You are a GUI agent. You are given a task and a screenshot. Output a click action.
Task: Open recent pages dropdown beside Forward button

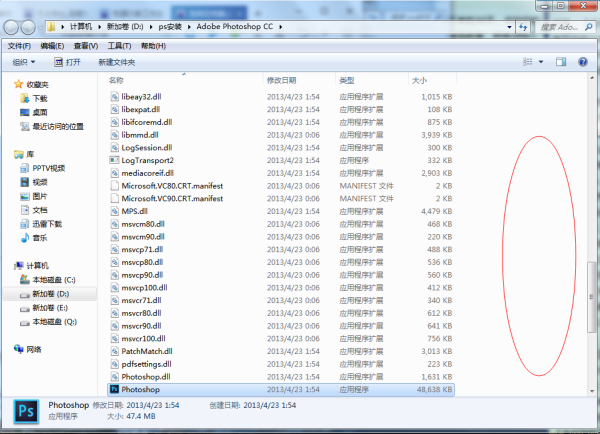[x=40, y=28]
